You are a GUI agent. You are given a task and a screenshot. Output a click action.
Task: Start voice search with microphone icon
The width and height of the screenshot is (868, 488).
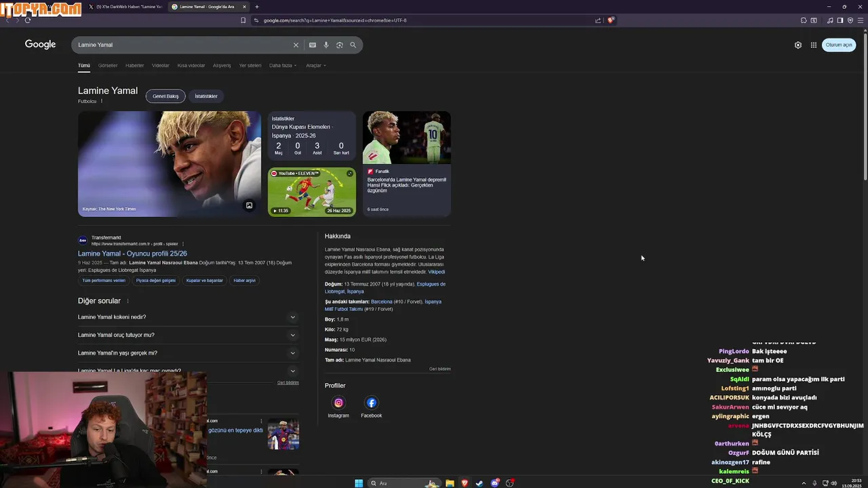[326, 45]
